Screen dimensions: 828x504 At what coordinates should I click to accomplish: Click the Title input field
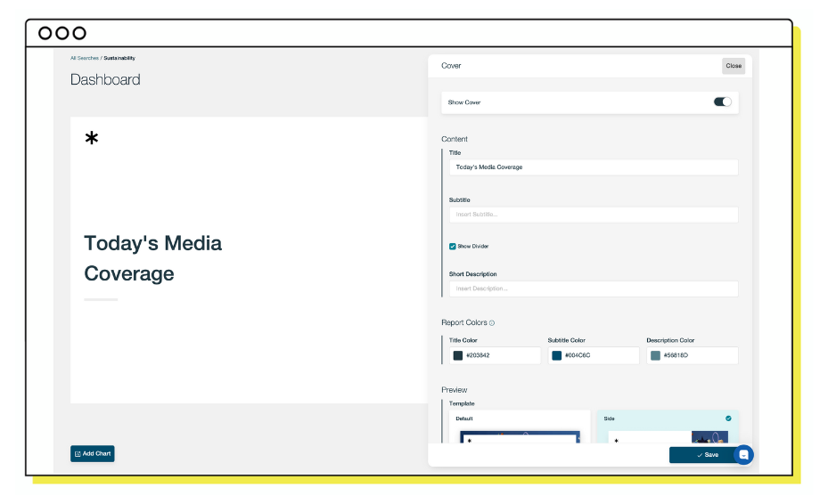point(593,167)
